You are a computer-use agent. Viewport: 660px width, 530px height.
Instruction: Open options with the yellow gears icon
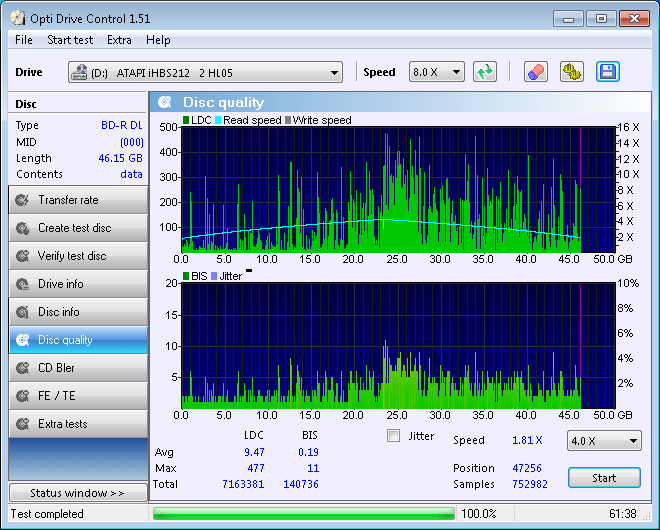click(x=572, y=72)
